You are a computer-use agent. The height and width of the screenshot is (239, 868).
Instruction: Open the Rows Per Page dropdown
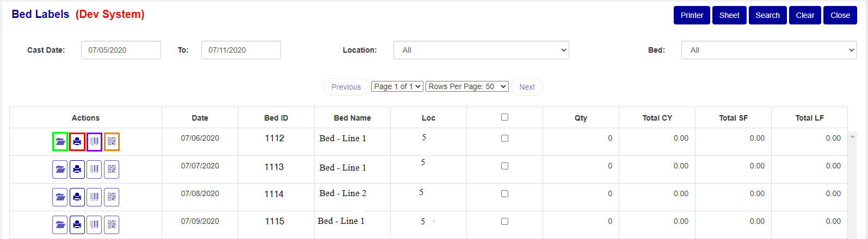point(467,86)
